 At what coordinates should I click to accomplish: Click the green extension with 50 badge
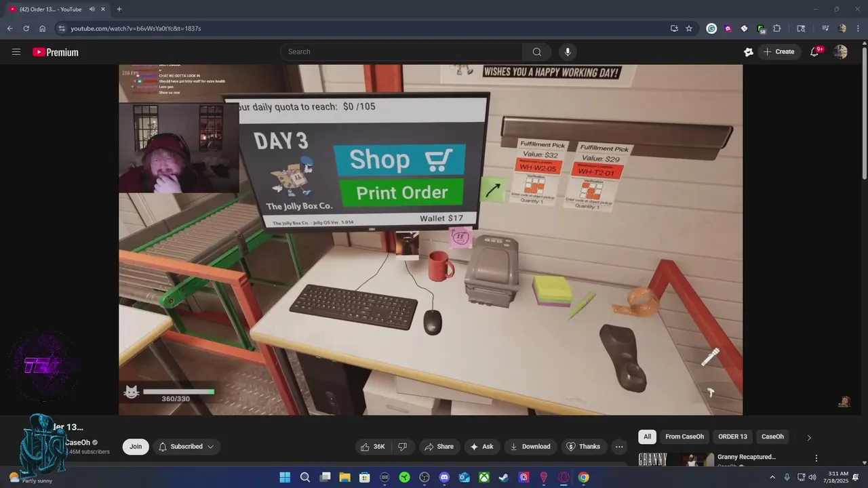click(x=761, y=28)
